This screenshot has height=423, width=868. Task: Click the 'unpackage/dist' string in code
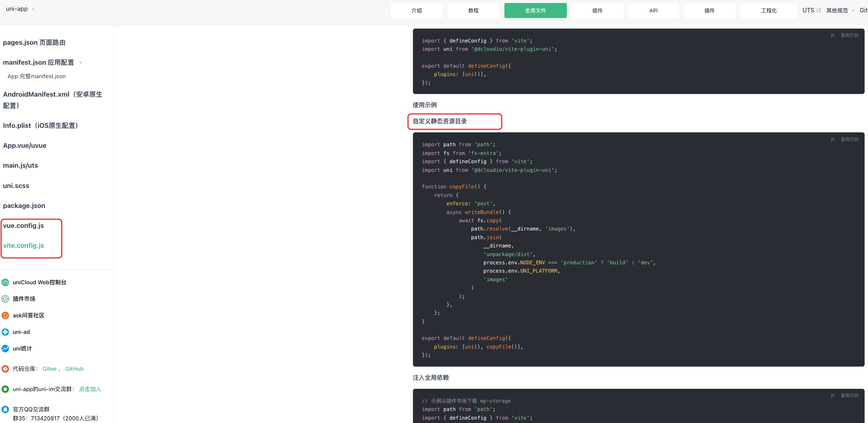pos(508,255)
